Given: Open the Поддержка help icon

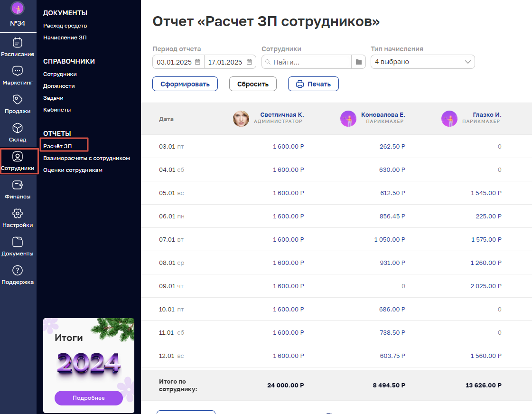Looking at the screenshot, I should pyautogui.click(x=18, y=271).
